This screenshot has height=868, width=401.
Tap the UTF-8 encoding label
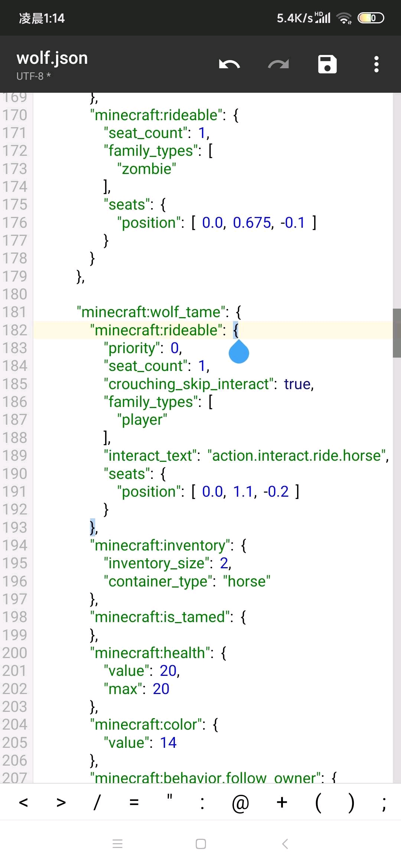30,76
